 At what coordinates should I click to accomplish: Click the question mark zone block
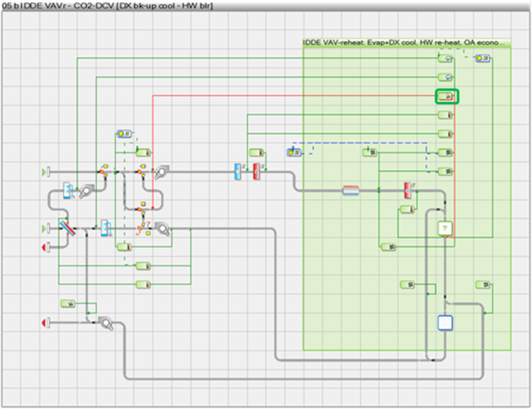click(443, 229)
